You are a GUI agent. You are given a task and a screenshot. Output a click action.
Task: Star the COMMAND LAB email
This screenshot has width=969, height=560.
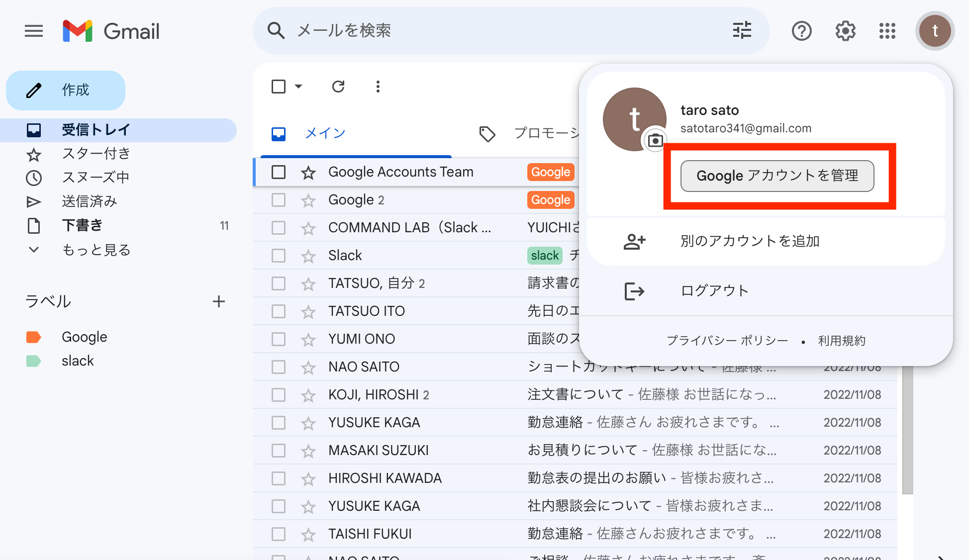(x=308, y=228)
